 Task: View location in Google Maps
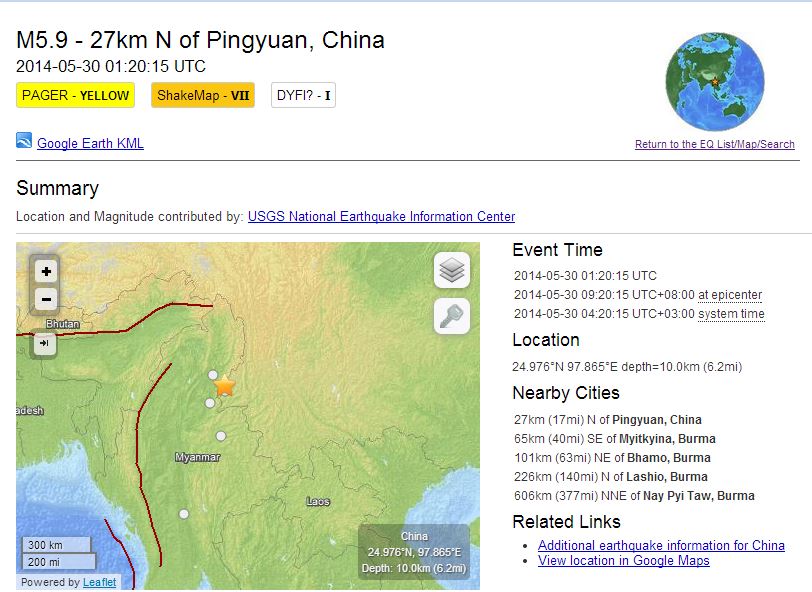click(x=623, y=561)
